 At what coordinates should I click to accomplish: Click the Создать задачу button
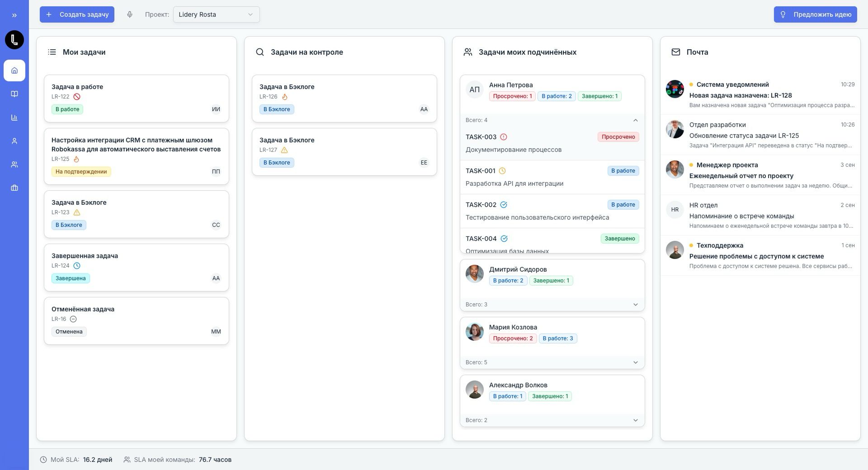(77, 14)
